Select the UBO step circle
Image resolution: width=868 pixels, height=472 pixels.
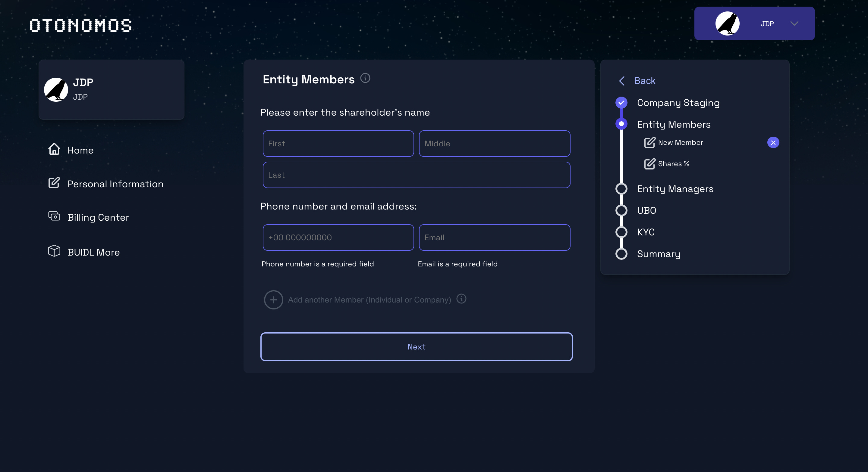[621, 210]
